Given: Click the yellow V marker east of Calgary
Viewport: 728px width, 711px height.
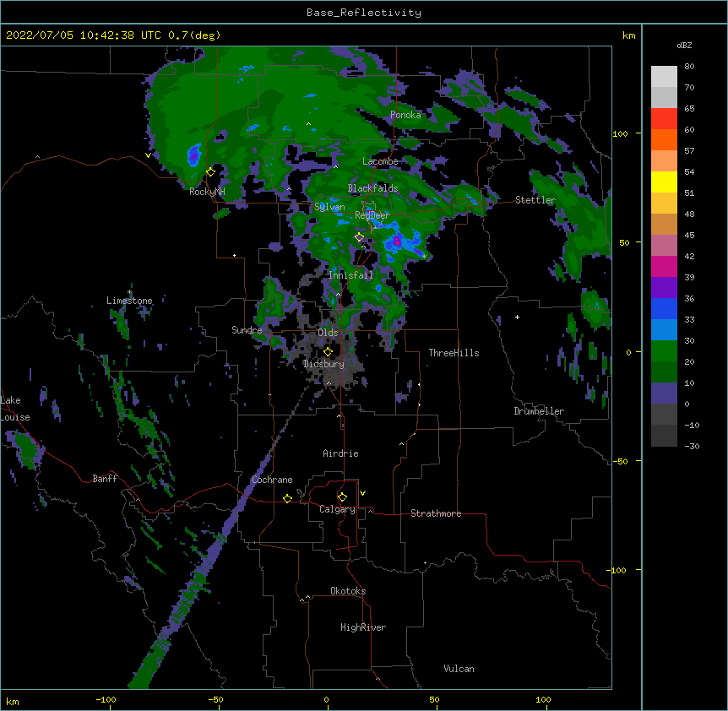Looking at the screenshot, I should (x=362, y=493).
